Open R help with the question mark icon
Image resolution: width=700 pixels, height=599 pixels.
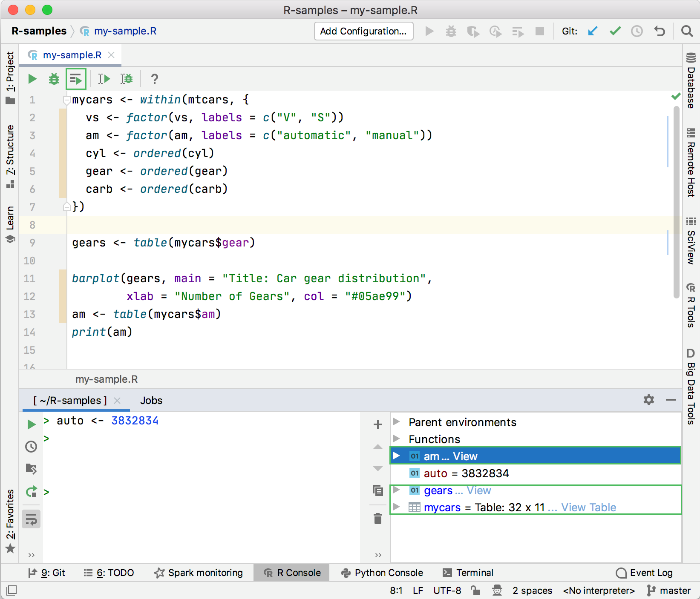pos(154,79)
